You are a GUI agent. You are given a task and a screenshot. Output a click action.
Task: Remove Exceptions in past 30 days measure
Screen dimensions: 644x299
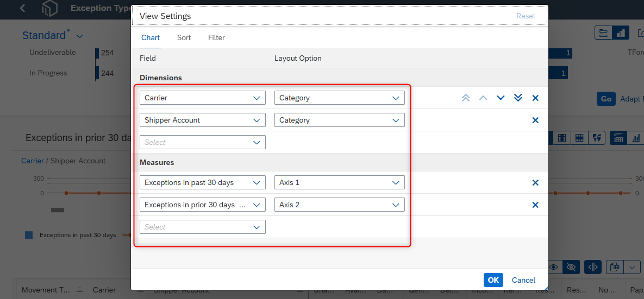535,182
